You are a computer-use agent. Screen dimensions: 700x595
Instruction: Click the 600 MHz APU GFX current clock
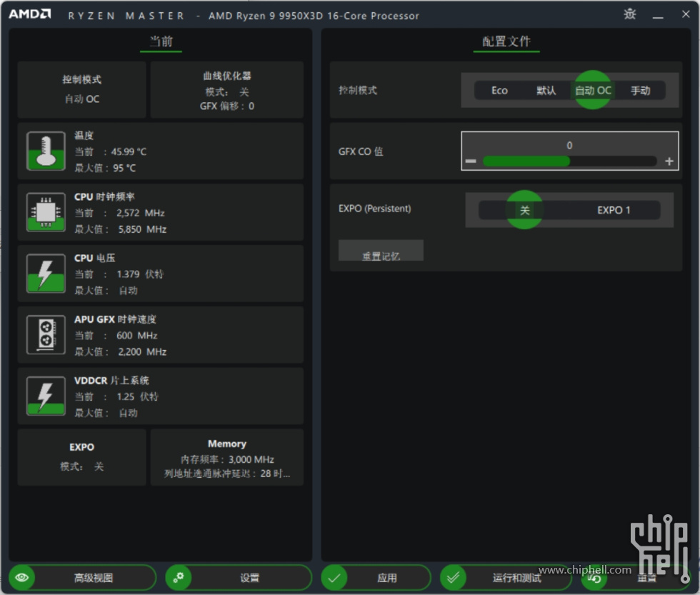point(136,335)
